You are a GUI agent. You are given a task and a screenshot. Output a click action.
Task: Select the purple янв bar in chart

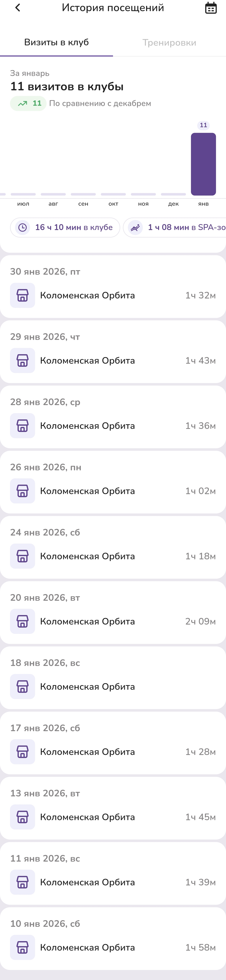(x=203, y=164)
